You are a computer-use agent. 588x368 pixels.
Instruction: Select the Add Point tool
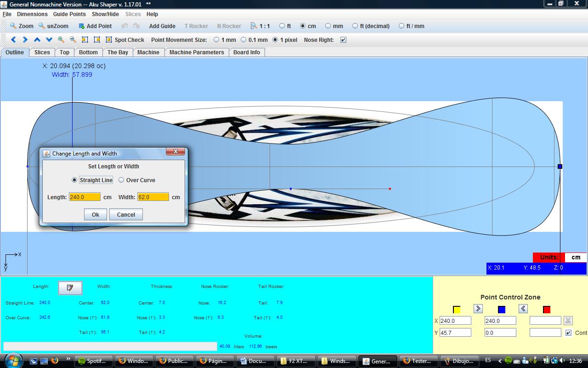(x=95, y=26)
